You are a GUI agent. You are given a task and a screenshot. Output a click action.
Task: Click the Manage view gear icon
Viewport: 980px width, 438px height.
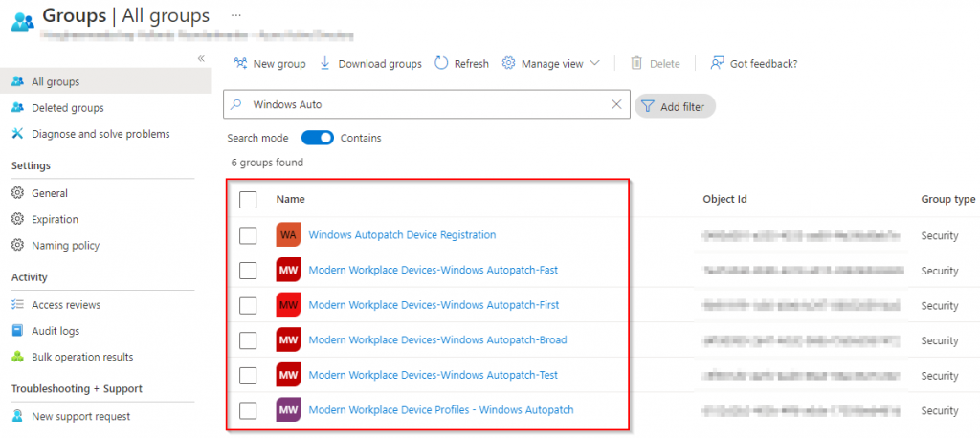tap(509, 63)
